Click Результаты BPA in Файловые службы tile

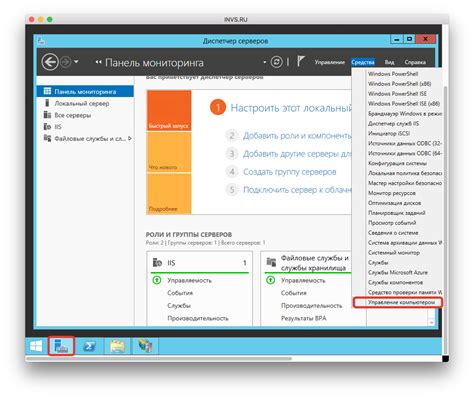(x=304, y=318)
